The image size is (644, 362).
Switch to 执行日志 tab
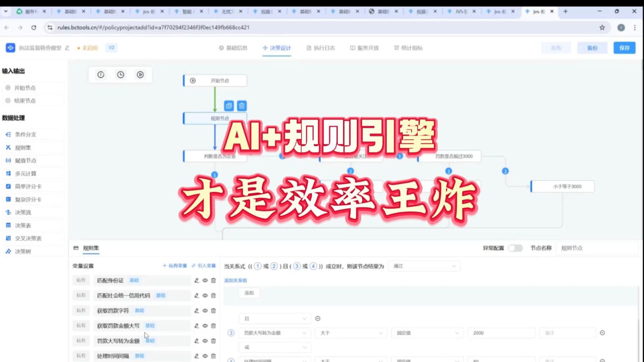321,48
